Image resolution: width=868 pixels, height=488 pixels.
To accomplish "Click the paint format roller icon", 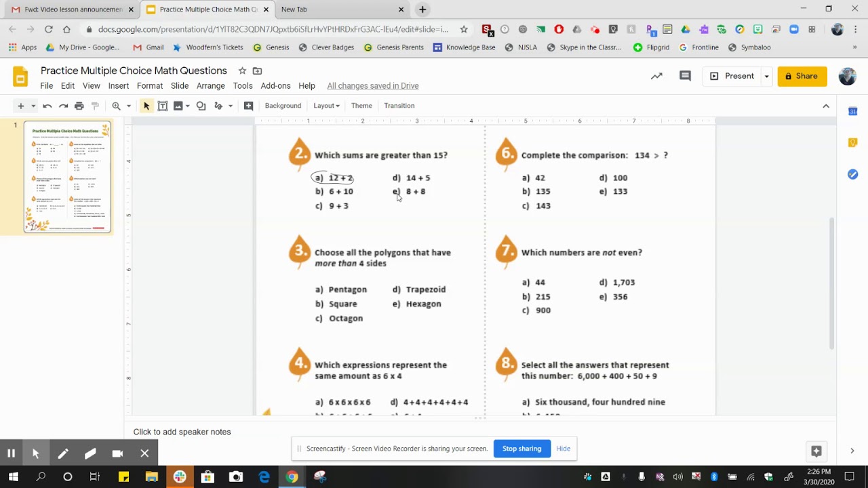I will click(95, 106).
